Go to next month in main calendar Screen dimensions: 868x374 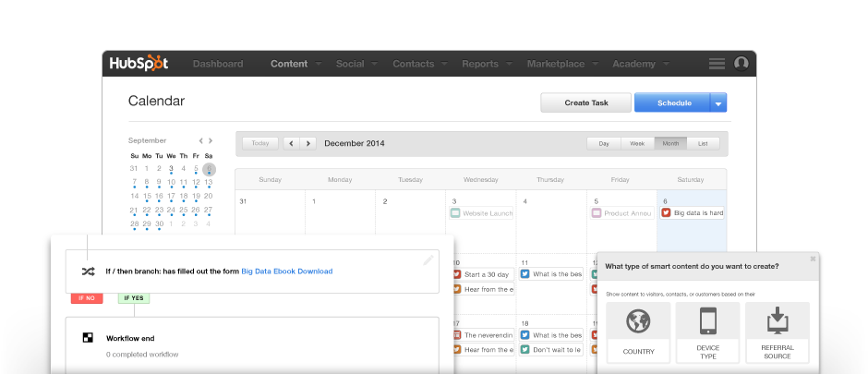pos(308,143)
